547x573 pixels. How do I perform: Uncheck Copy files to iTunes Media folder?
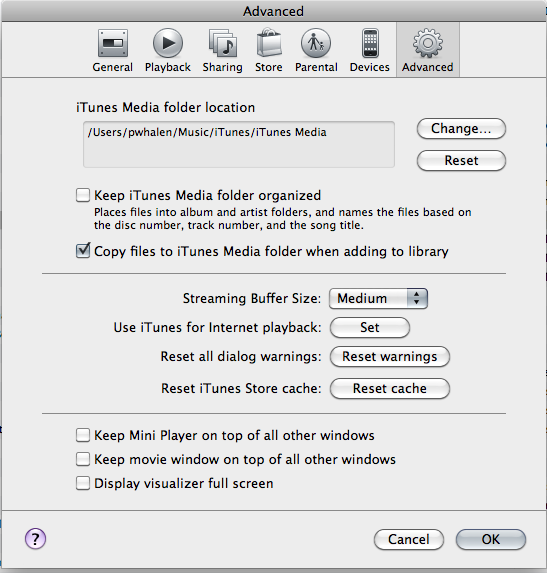pos(83,251)
